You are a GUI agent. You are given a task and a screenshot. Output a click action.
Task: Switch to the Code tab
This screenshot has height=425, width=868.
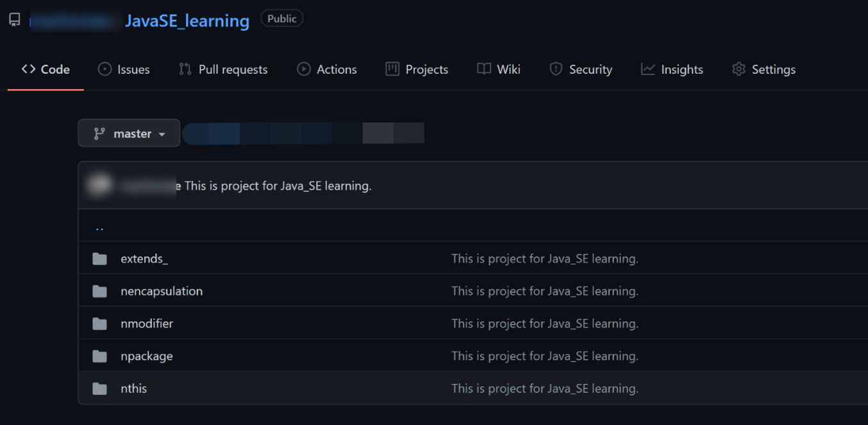46,69
